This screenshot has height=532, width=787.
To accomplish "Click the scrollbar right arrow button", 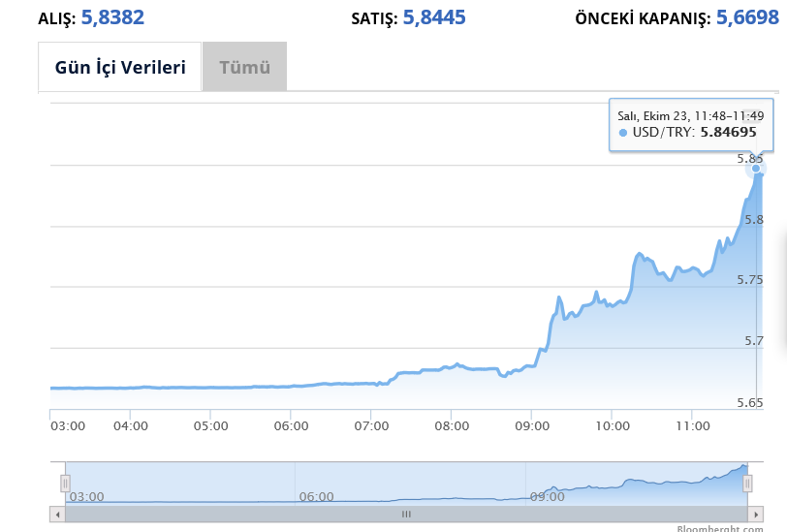I will click(x=756, y=514).
